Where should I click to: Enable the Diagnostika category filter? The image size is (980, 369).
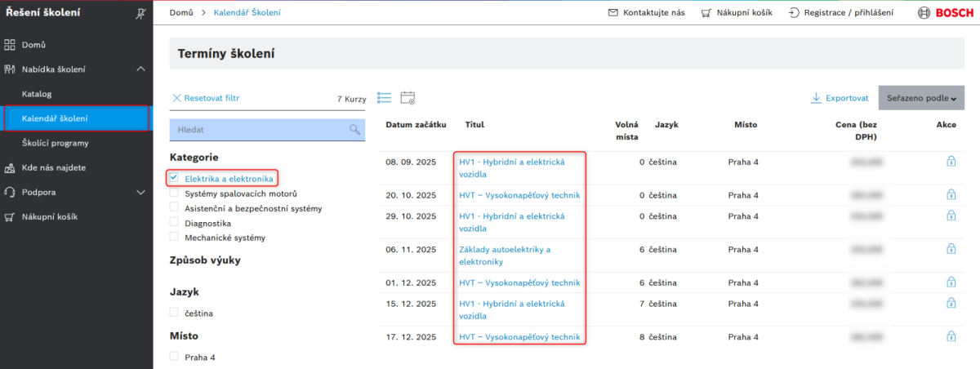(174, 223)
